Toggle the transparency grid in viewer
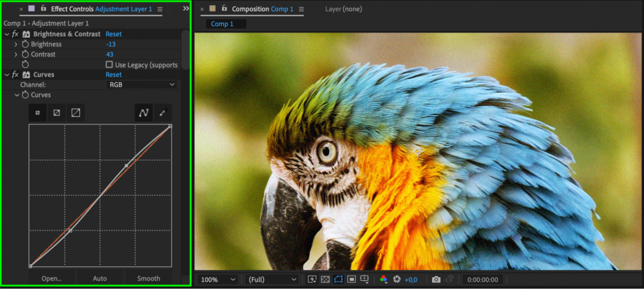The width and height of the screenshot is (644, 289). point(325,279)
